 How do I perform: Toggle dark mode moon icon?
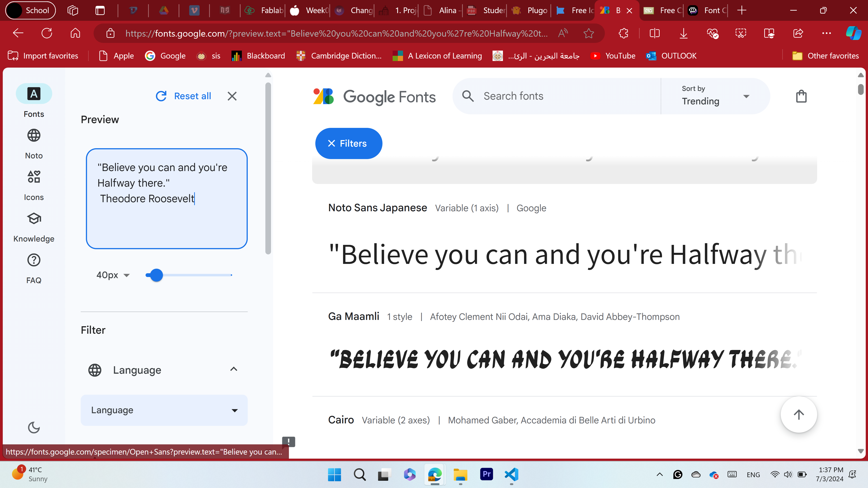click(34, 428)
